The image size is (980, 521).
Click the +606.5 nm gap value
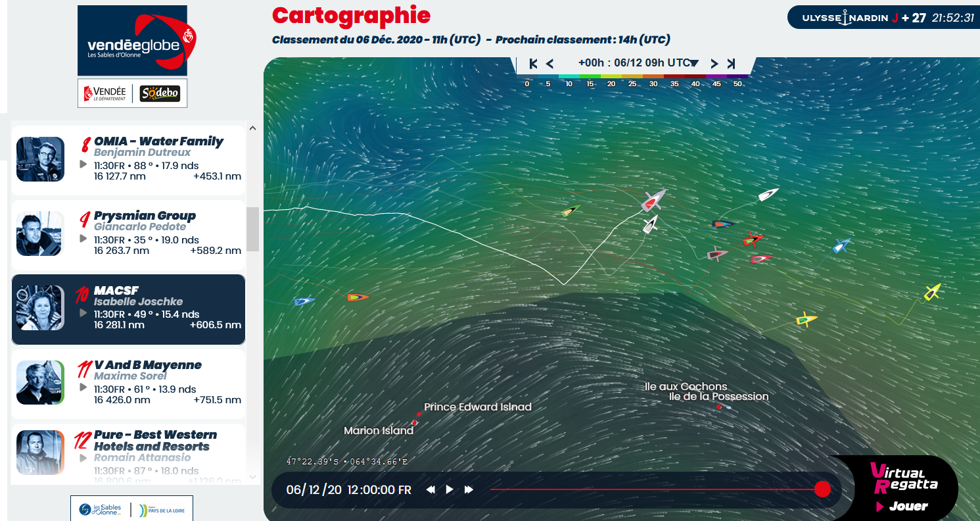click(216, 325)
